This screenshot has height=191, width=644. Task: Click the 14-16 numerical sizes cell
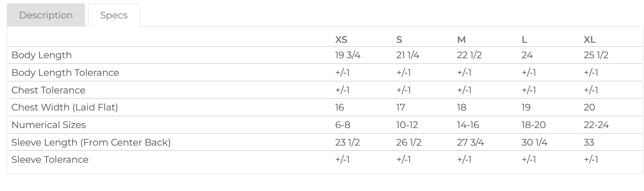tap(468, 125)
